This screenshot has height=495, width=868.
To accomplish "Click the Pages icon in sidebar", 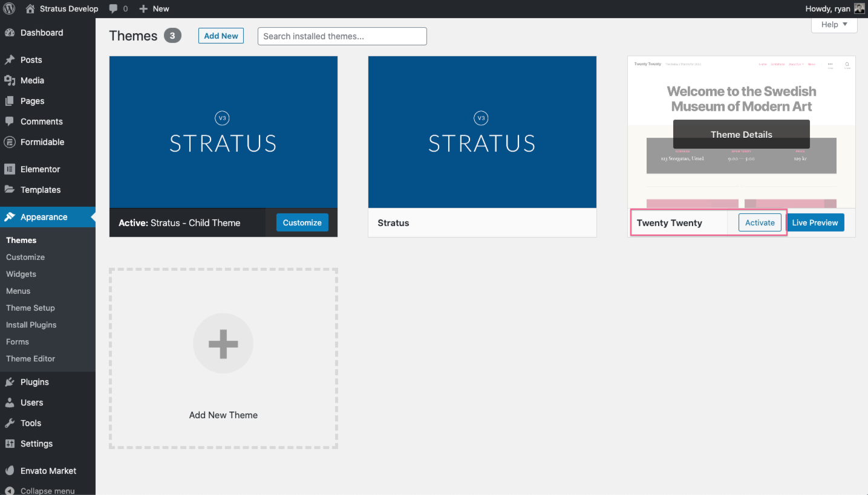I will (10, 101).
